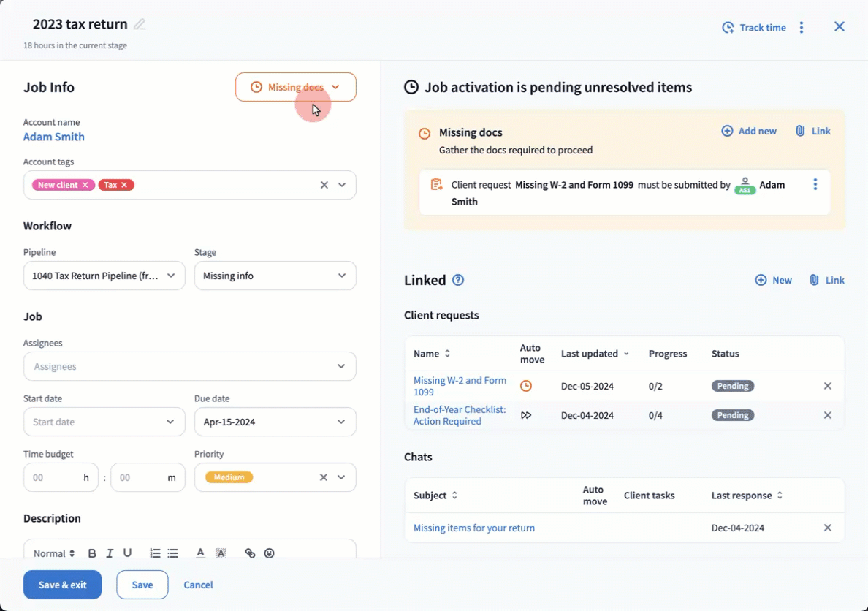Open the Priority dropdown set to Medium

[340, 477]
